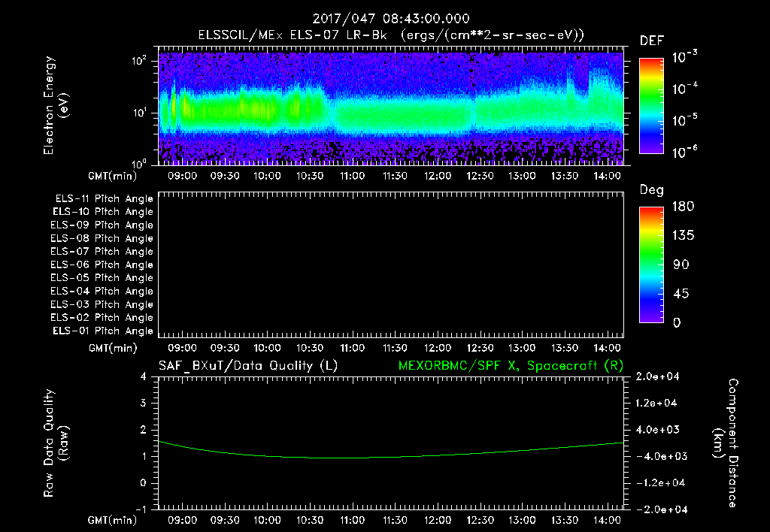The width and height of the screenshot is (770, 532).
Task: Select the ELS-11 Pitch Angle row label
Action: pyautogui.click(x=104, y=199)
